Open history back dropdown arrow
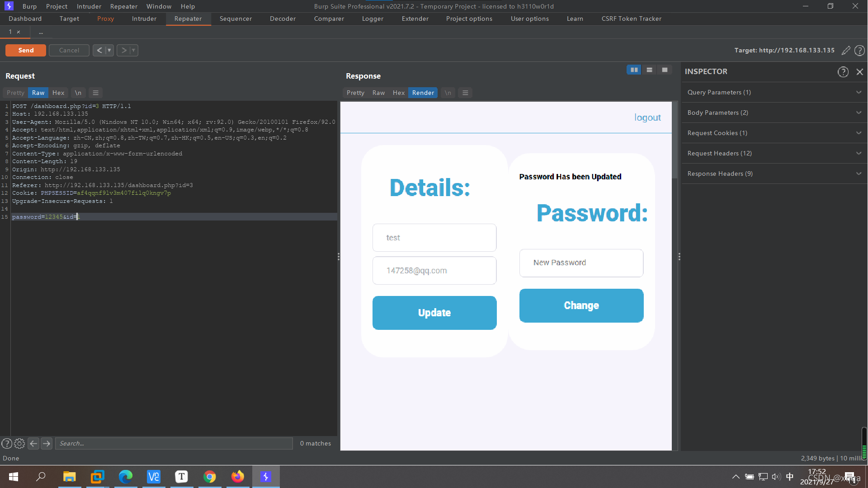The height and width of the screenshot is (488, 868). click(x=109, y=50)
